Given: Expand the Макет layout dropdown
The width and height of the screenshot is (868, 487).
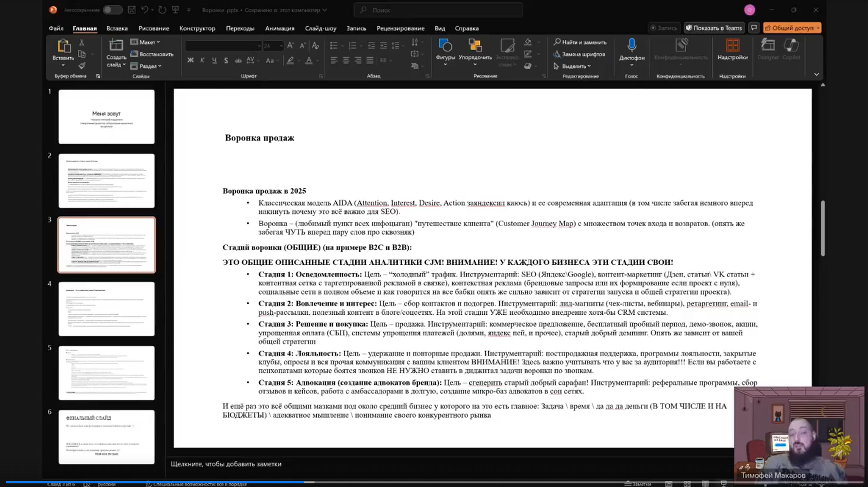Looking at the screenshot, I should [146, 42].
